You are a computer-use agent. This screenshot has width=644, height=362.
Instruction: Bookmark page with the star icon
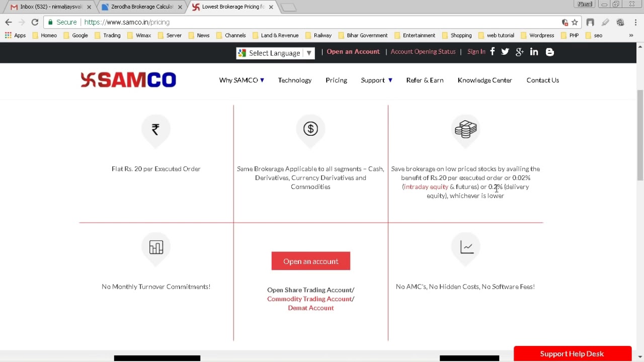pyautogui.click(x=575, y=22)
